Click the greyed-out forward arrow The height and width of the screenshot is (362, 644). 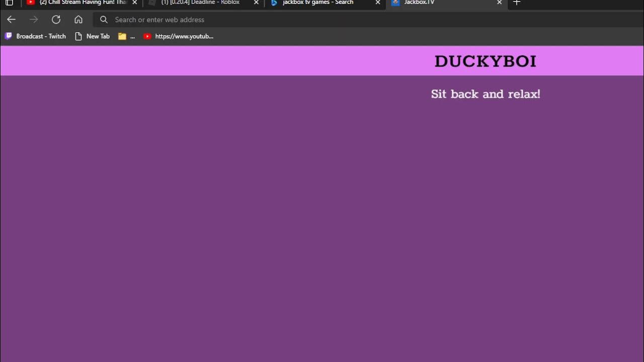point(34,20)
